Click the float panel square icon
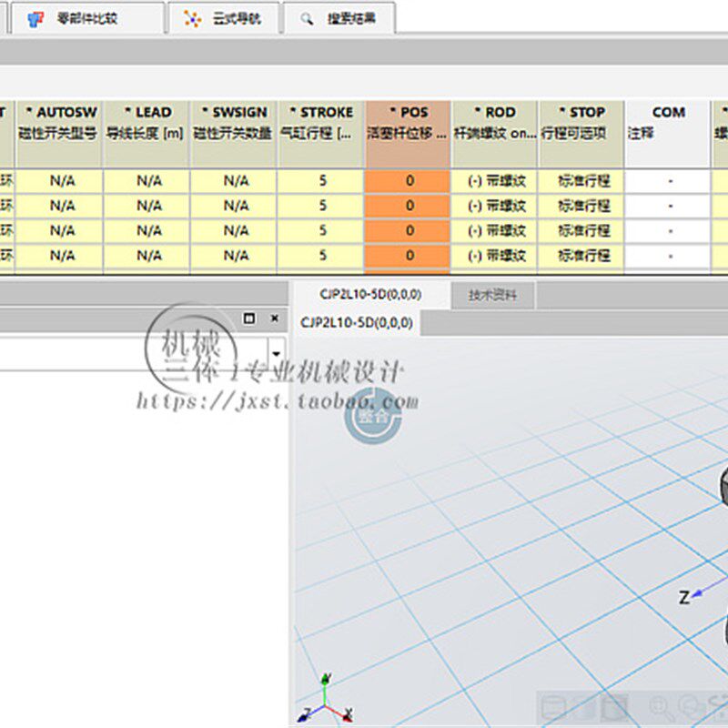 click(x=249, y=318)
